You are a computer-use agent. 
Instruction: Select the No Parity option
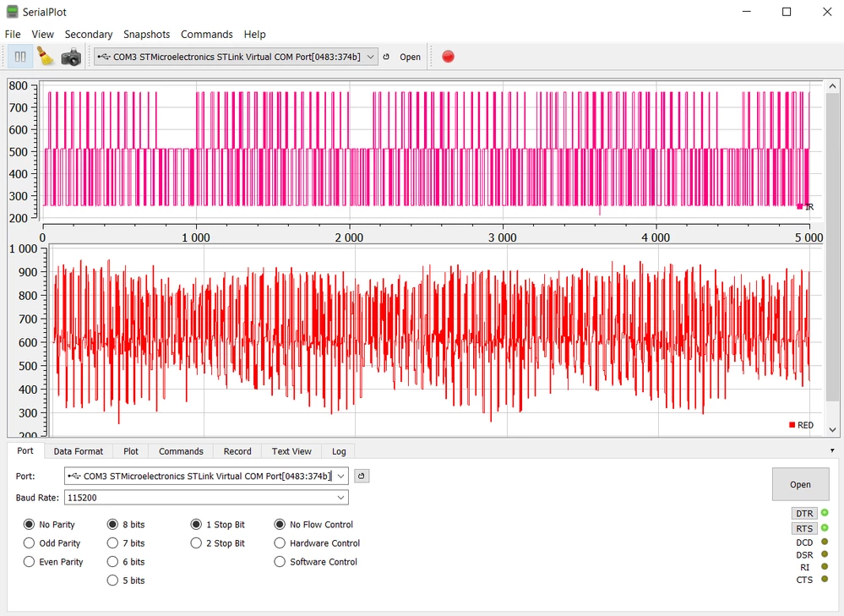click(x=49, y=525)
